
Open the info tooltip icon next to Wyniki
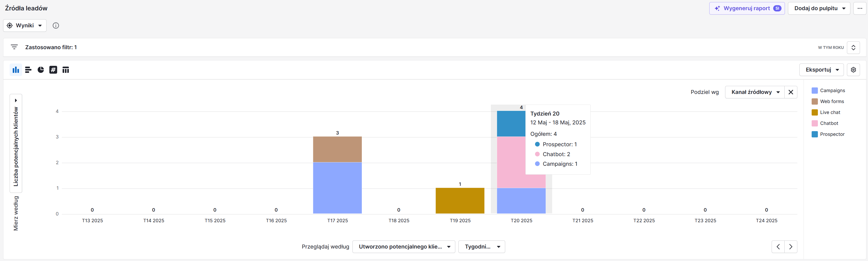[x=56, y=26]
